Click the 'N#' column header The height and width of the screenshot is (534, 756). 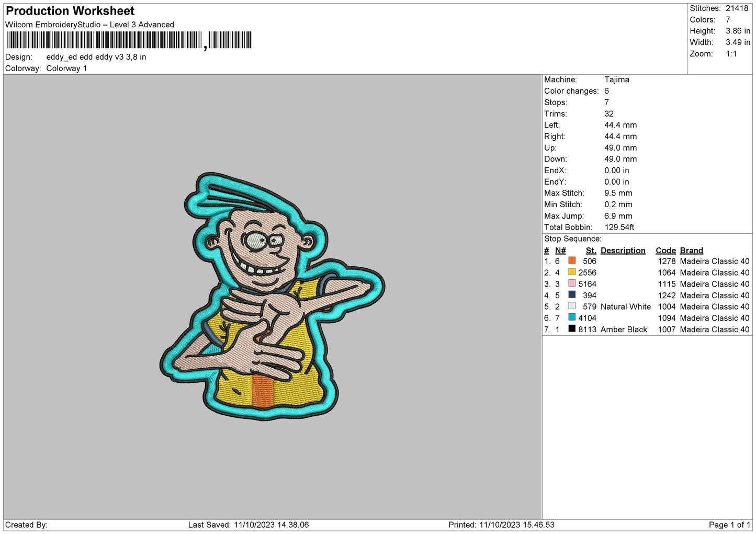(x=560, y=251)
